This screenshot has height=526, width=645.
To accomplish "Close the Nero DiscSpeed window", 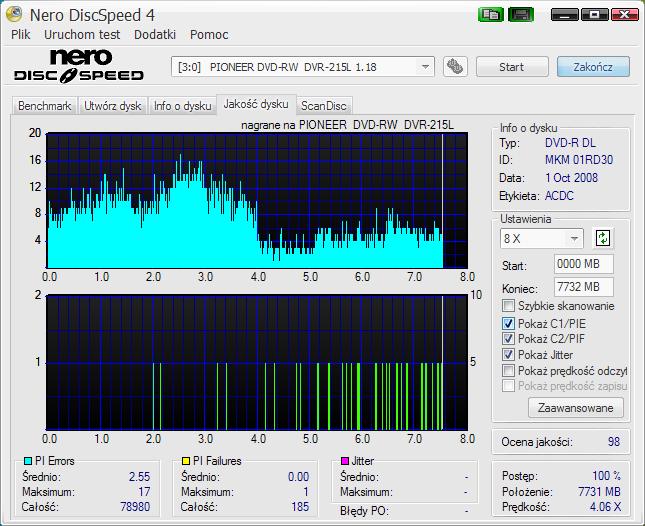I will pos(624,15).
